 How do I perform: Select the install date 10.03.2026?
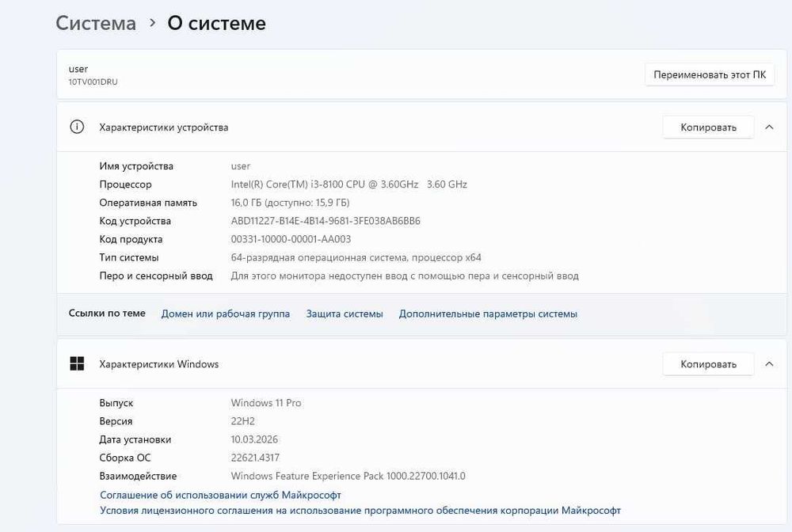coord(254,439)
